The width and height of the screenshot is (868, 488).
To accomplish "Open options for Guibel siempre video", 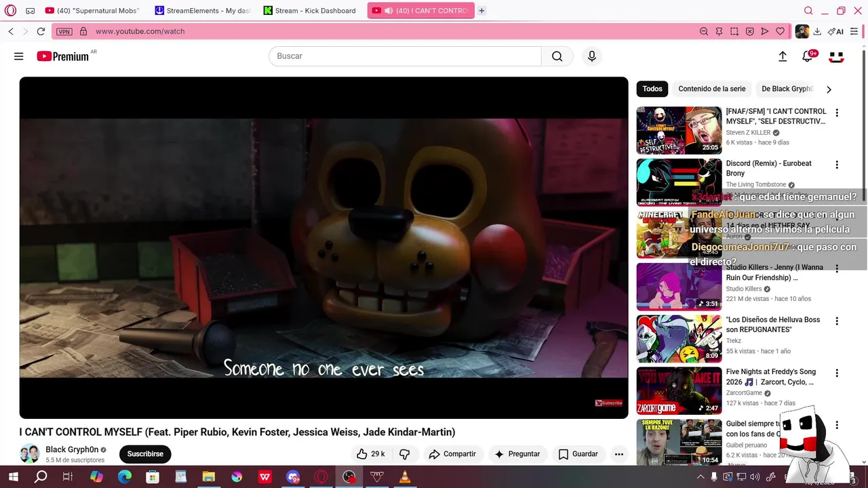I will pos(837,425).
